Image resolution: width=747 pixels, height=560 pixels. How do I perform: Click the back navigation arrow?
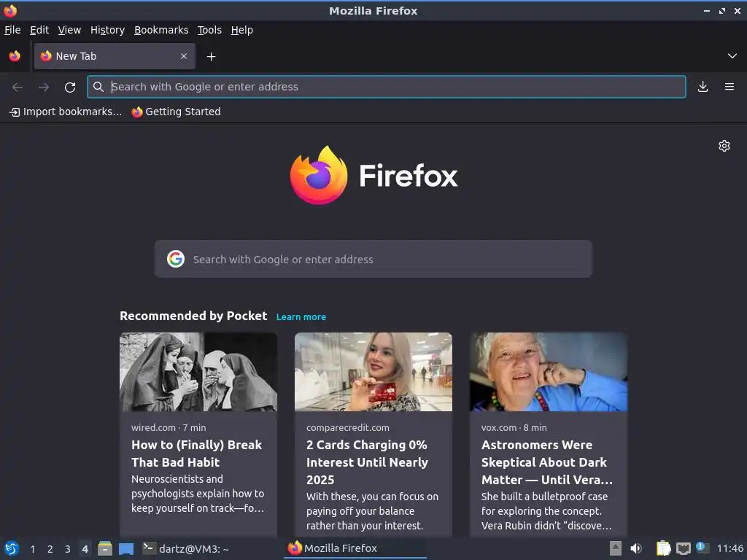[18, 87]
